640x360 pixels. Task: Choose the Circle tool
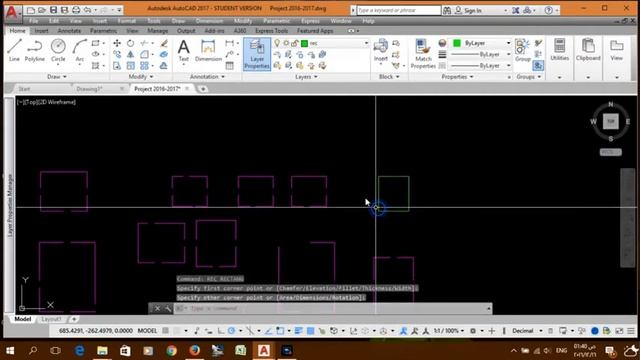(58, 51)
